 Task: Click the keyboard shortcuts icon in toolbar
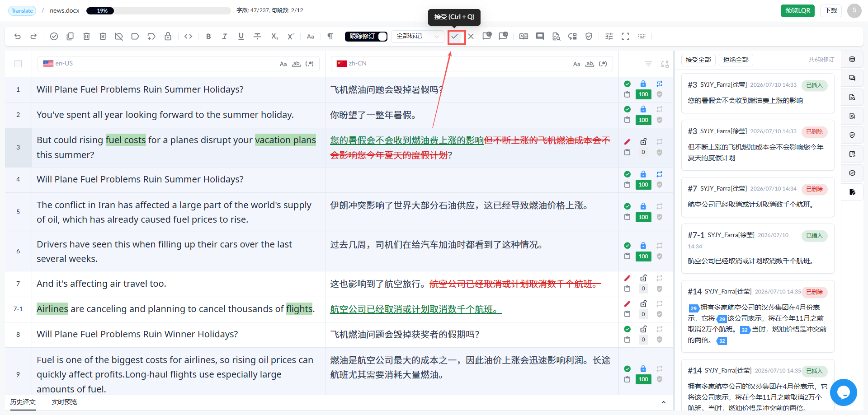[x=642, y=37]
